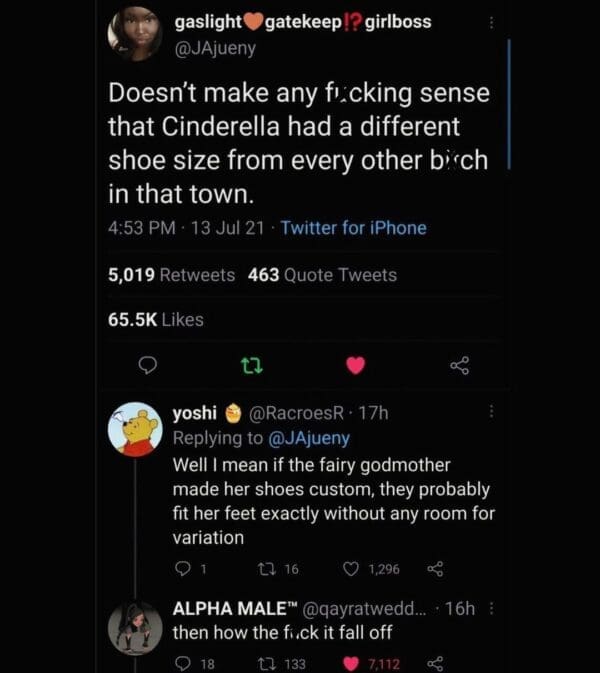This screenshot has height=673, width=600.
Task: Reply to ALPHA MALE's comment
Action: (x=181, y=663)
